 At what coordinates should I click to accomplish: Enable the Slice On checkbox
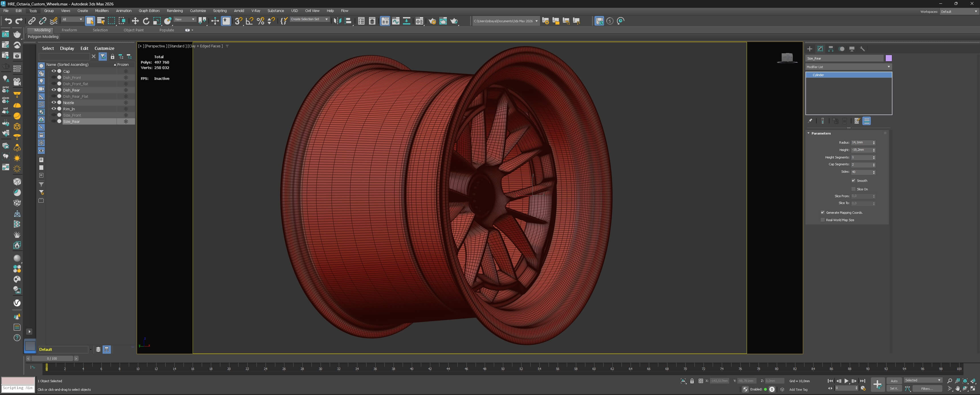pyautogui.click(x=853, y=189)
